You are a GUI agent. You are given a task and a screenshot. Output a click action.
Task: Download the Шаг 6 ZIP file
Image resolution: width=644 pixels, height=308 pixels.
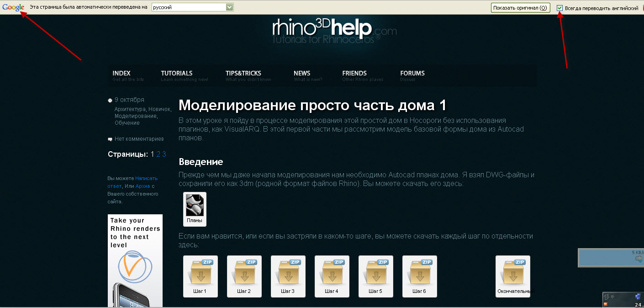(x=419, y=276)
